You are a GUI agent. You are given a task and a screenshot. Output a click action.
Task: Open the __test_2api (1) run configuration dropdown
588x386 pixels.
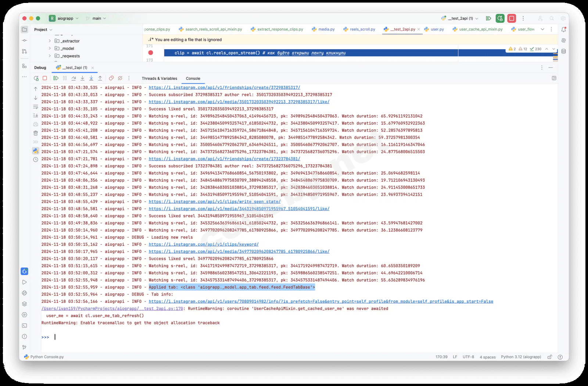pyautogui.click(x=460, y=18)
